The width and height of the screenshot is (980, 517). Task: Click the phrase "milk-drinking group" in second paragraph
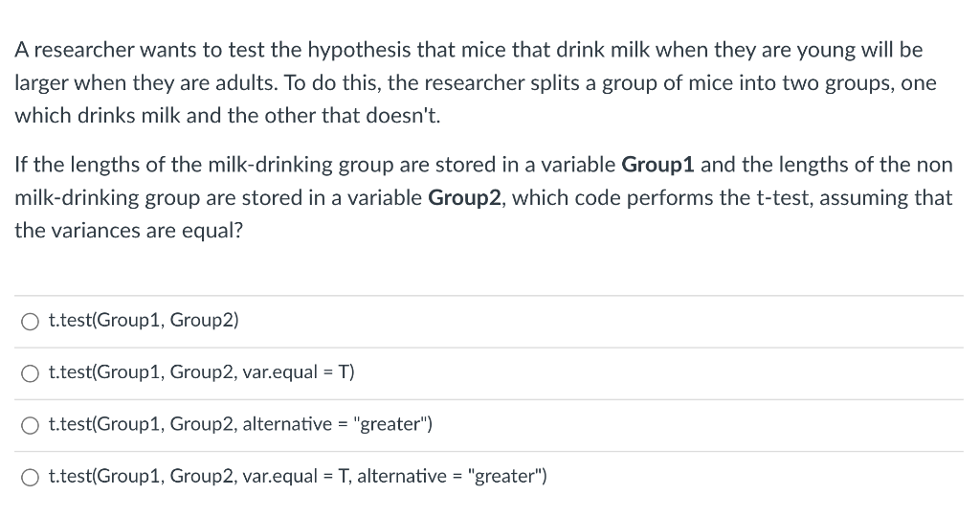269,165
